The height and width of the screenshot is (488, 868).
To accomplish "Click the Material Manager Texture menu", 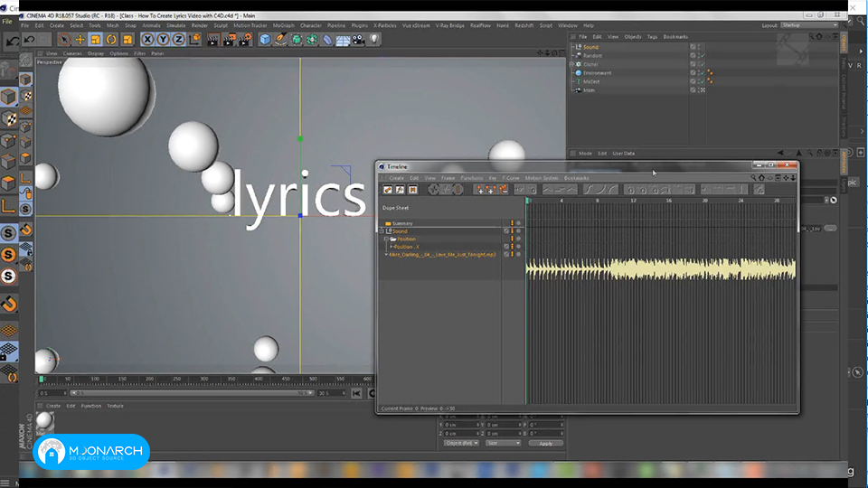I will click(115, 406).
